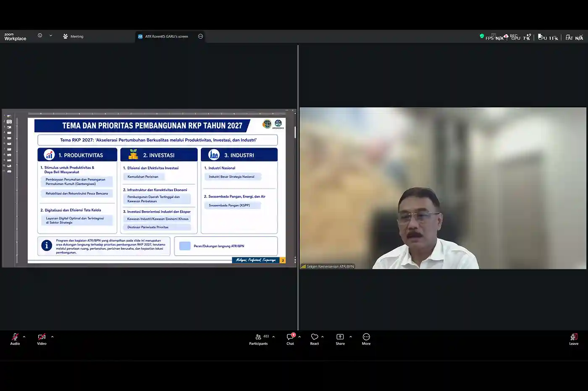Select the Meeting tab

[73, 37]
